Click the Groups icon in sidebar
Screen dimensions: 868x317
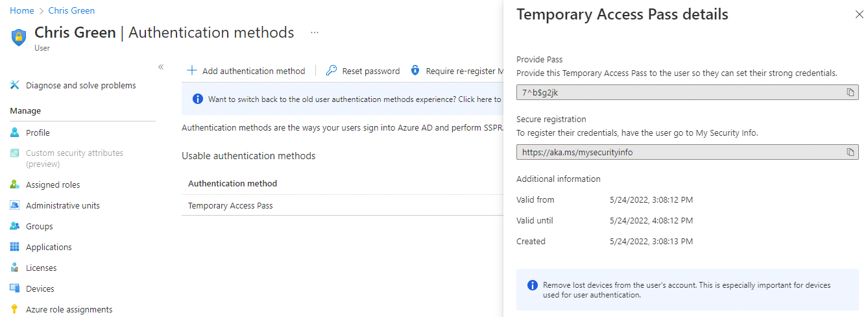15,227
